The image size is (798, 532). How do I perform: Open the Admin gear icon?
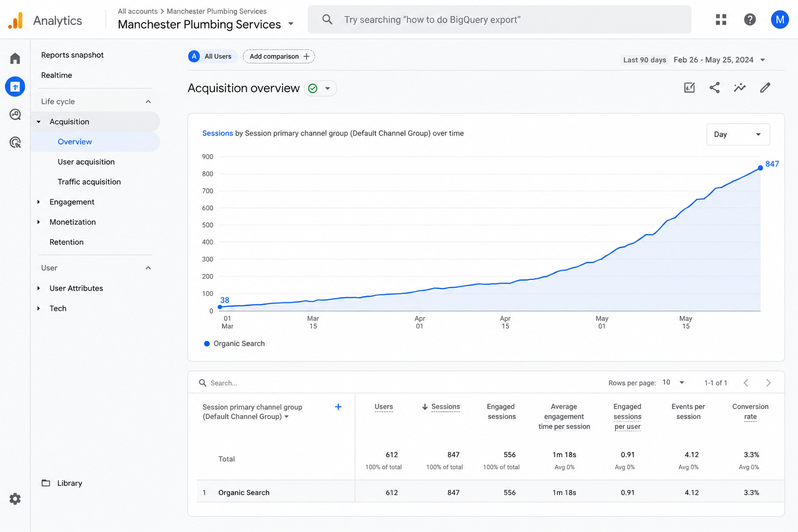pos(15,499)
